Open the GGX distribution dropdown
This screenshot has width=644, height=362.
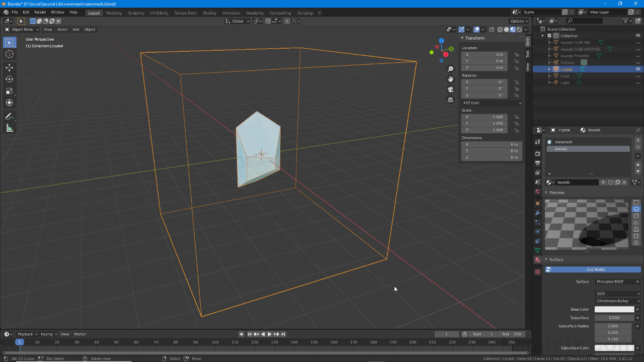coord(618,294)
